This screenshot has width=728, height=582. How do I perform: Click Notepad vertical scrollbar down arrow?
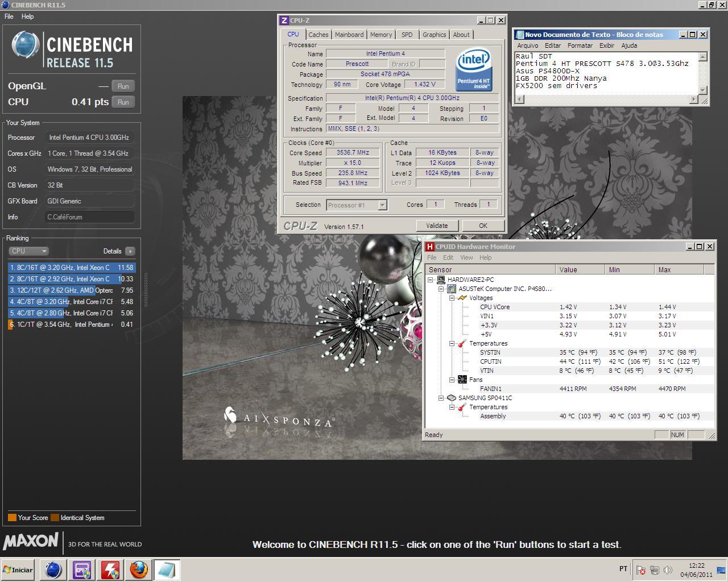(703, 90)
